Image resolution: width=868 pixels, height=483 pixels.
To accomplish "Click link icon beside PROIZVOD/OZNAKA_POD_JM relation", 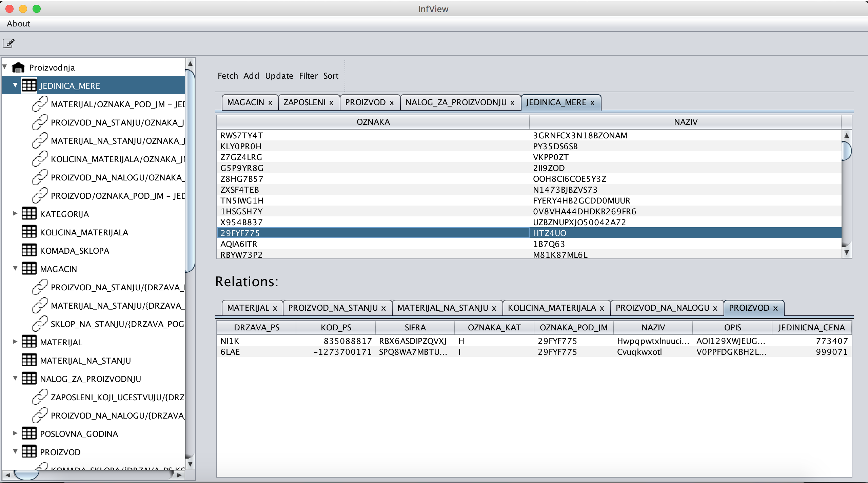I will (x=40, y=195).
